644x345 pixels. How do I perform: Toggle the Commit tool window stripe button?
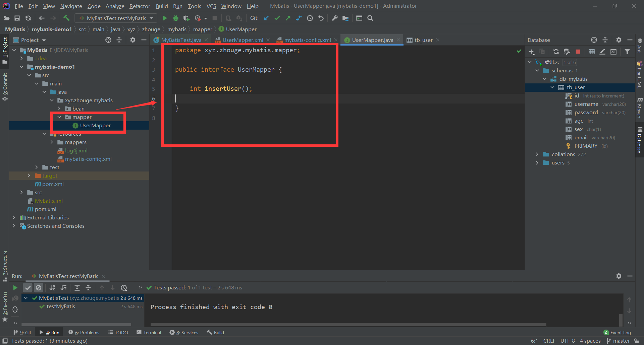pos(5,86)
